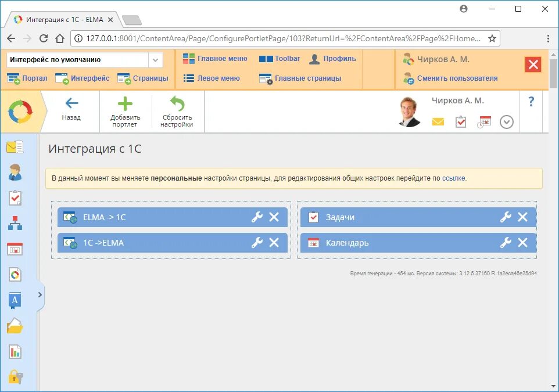Remove the Задачи portlet

(x=522, y=217)
